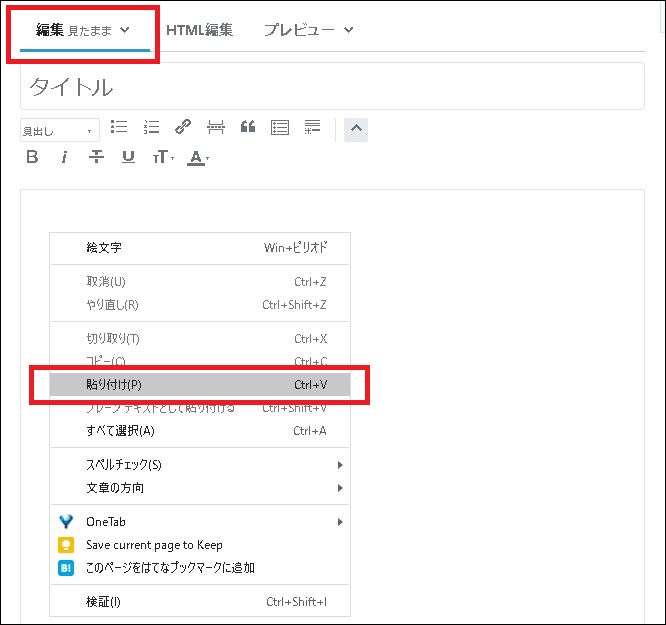Switch to the 編集 見たまま tab
Screen dimensions: 666x625
click(84, 31)
